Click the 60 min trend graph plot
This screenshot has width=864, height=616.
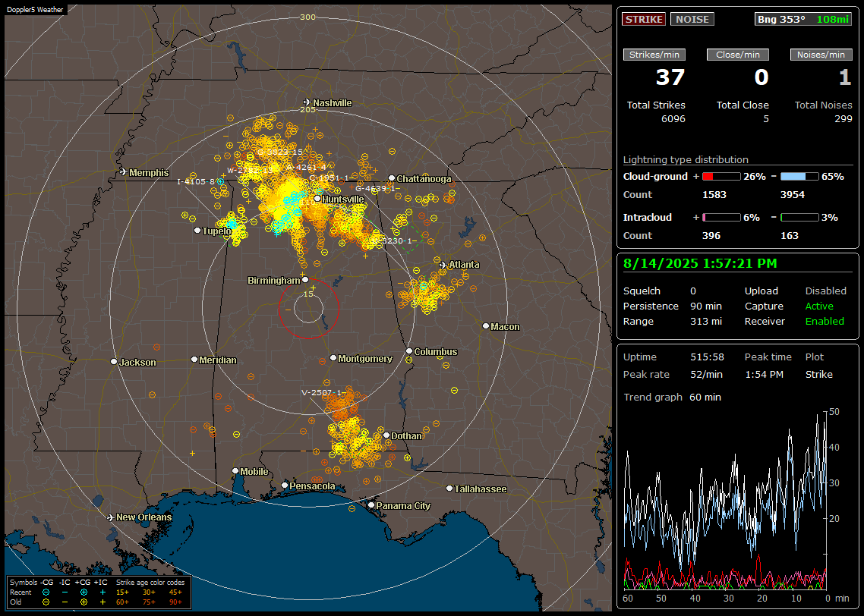725,500
